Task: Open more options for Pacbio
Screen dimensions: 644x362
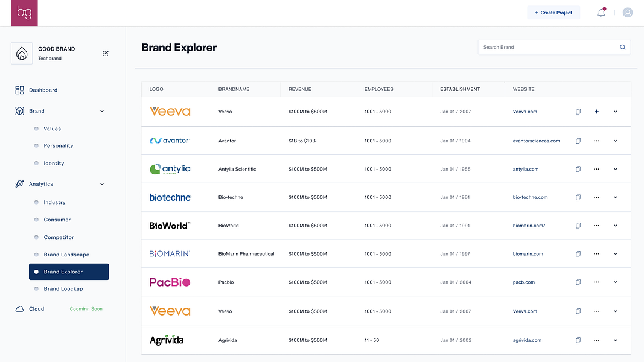Action: [x=596, y=282]
